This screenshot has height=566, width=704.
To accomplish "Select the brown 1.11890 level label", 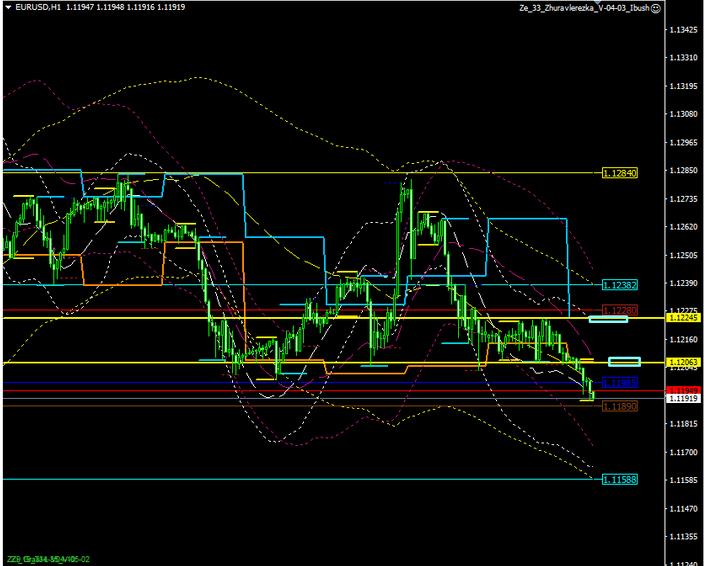I will 620,407.
